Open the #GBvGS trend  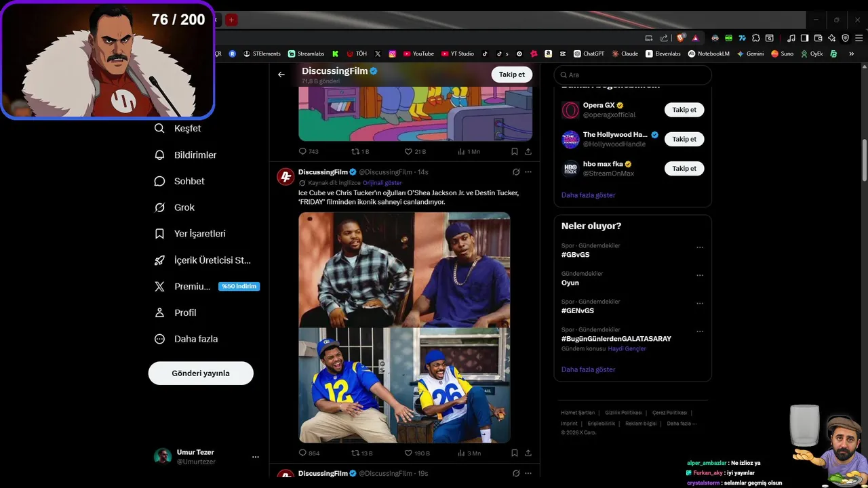pyautogui.click(x=575, y=255)
